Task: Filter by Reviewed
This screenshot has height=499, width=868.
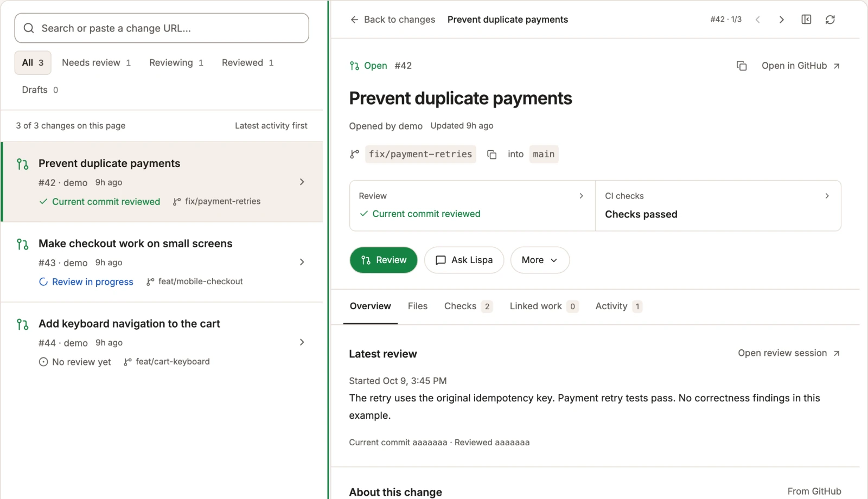Action: 247,63
